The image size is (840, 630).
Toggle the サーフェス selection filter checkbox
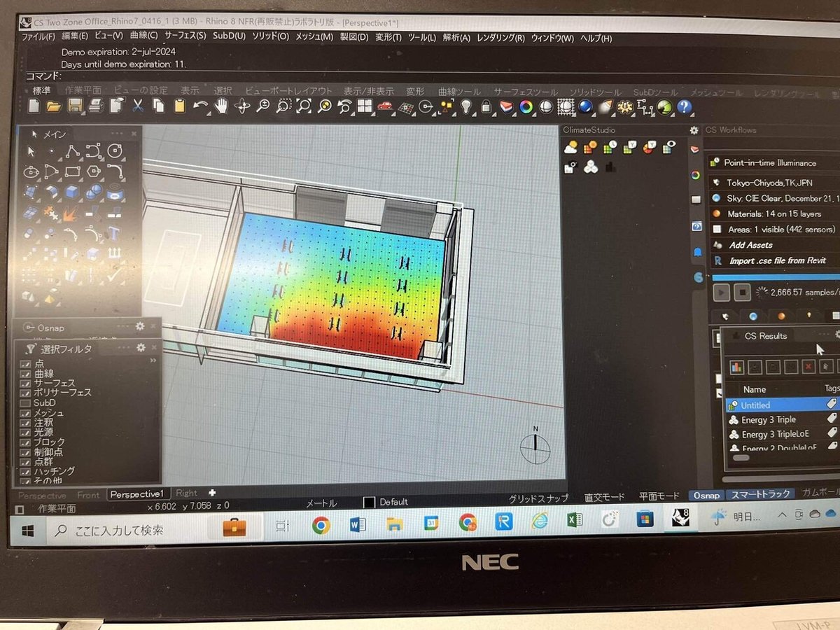(26, 384)
